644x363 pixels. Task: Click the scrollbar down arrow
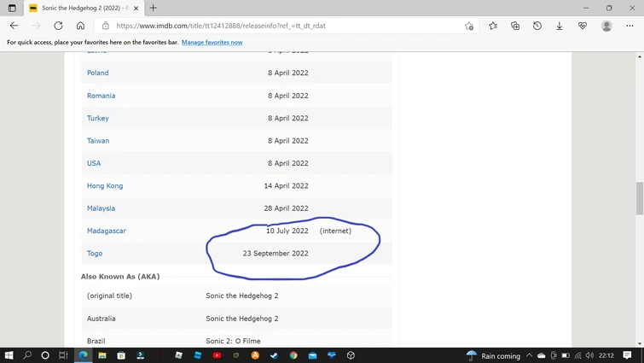point(640,343)
